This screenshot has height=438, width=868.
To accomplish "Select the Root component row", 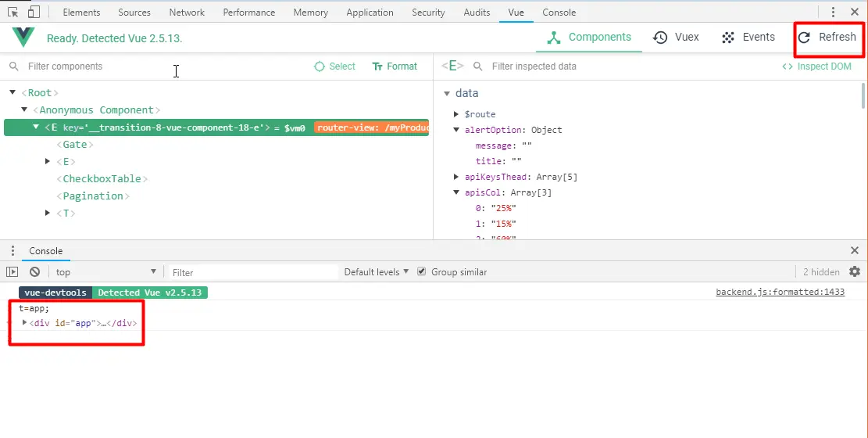I will pyautogui.click(x=40, y=92).
